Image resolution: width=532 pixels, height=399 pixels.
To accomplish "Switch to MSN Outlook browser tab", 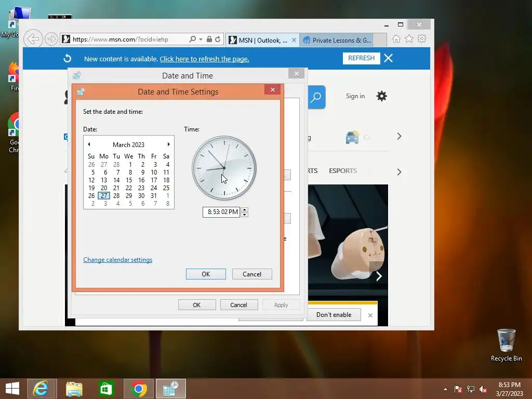I will (259, 40).
